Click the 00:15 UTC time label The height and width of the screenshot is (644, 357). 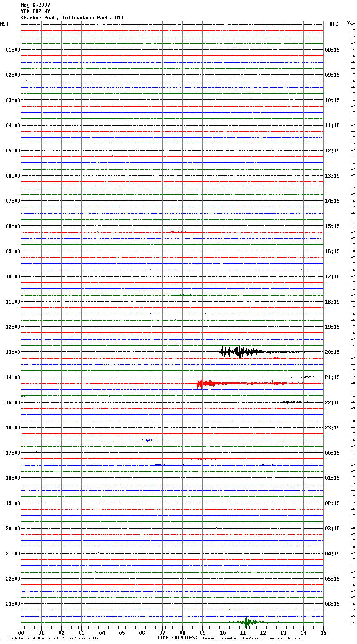tap(332, 453)
